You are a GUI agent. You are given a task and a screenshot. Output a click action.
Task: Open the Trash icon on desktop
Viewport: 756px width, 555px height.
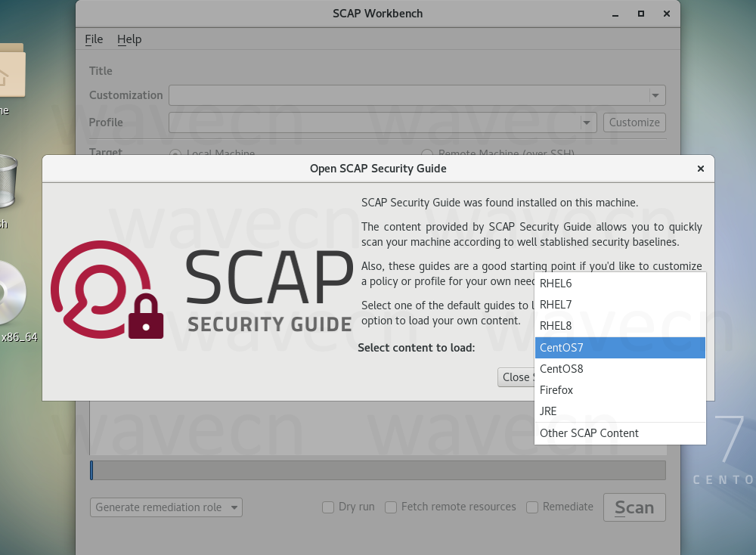coord(6,181)
